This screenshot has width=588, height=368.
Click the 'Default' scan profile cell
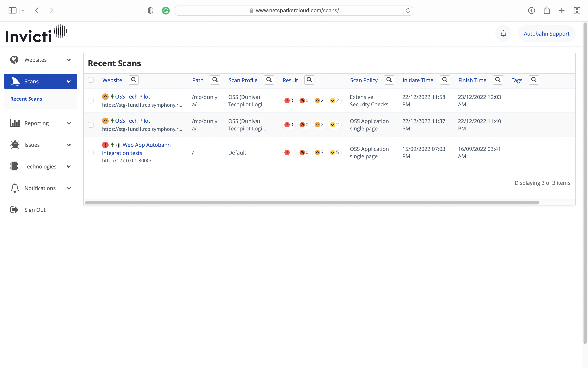[x=237, y=153]
